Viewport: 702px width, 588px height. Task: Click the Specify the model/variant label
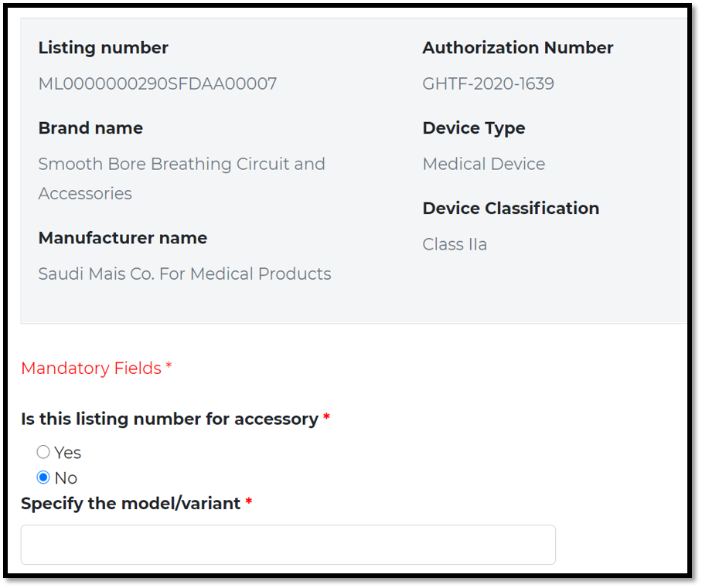point(136,503)
